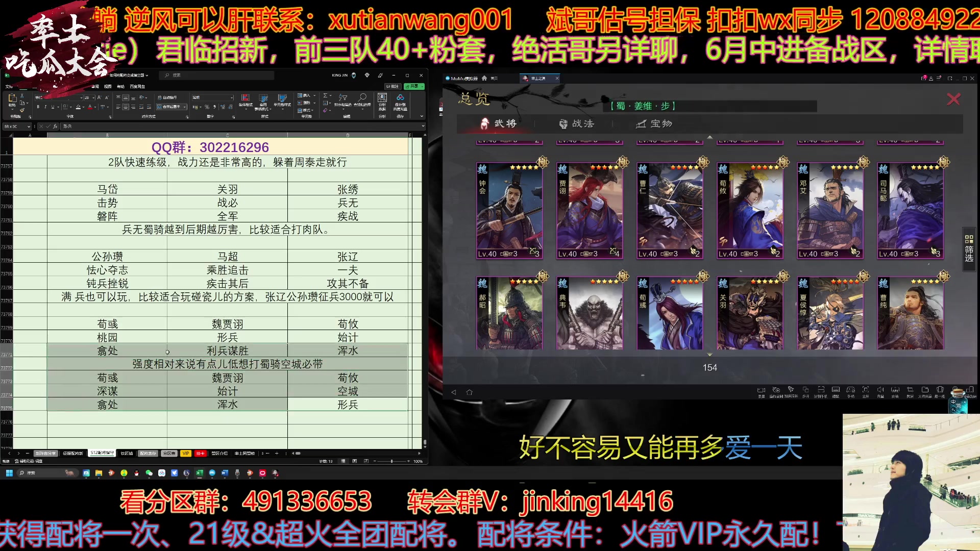Open the 视图 View ribbon tab

(108, 86)
